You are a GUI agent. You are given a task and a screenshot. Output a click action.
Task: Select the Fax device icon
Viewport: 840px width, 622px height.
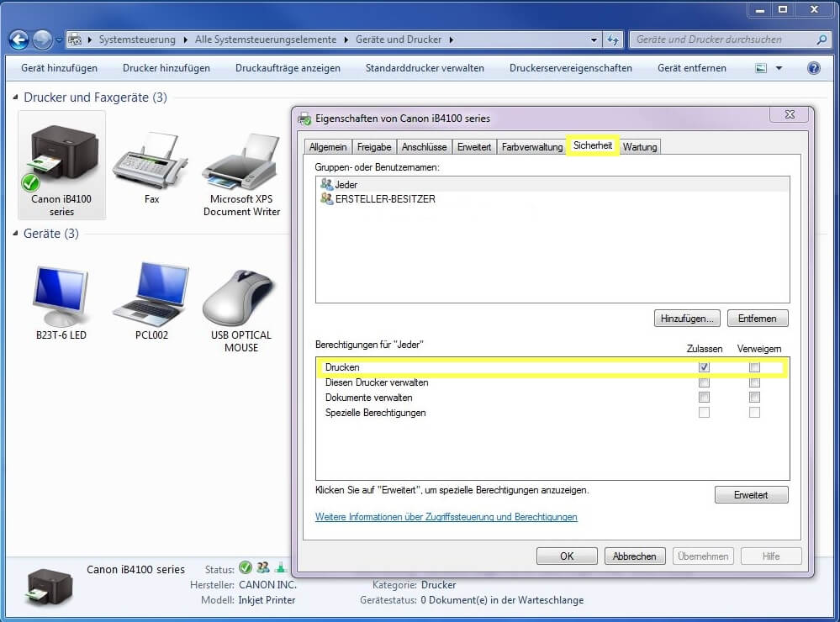coord(151,161)
